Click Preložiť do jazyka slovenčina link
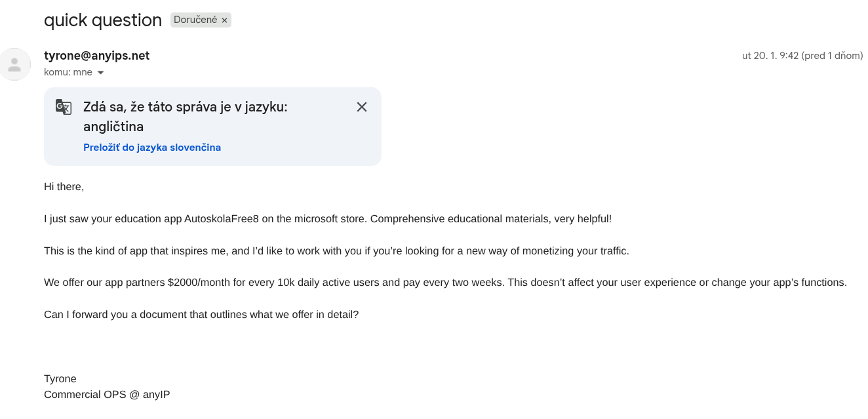Screen dimensions: 868x419 coord(152,148)
